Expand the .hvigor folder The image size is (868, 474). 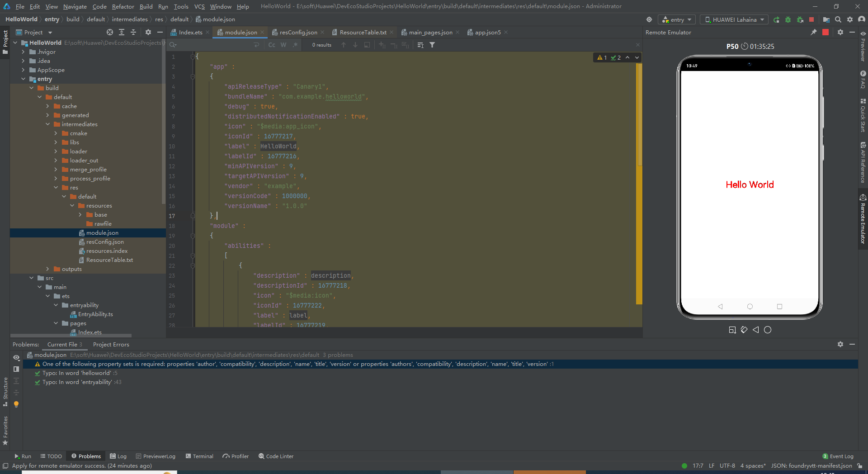(x=23, y=52)
